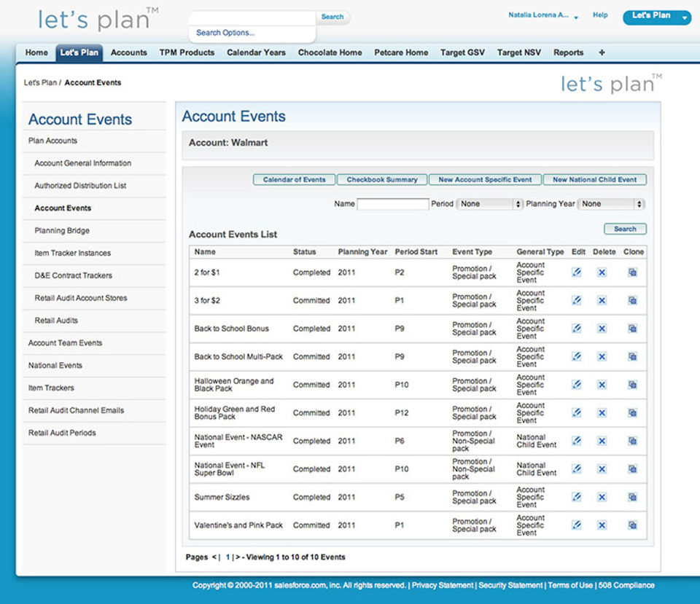Open Item Tracker Instances
Viewport: 700px width, 604px height.
point(73,253)
